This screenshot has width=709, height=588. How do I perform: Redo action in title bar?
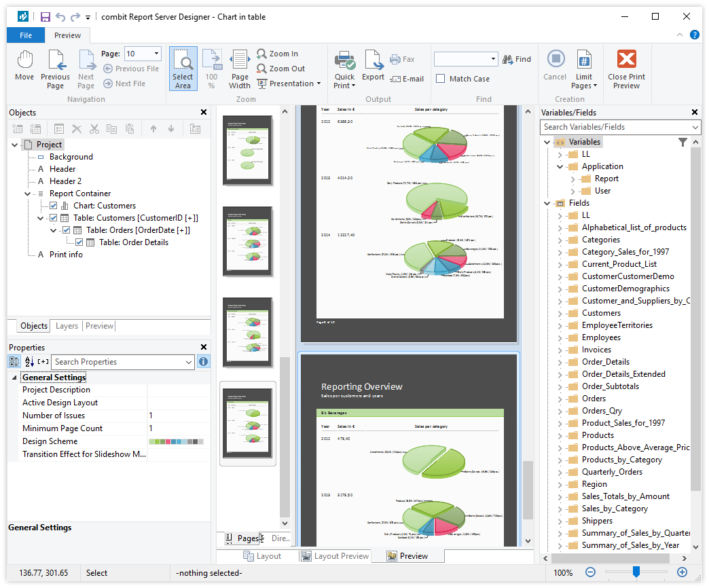click(75, 17)
